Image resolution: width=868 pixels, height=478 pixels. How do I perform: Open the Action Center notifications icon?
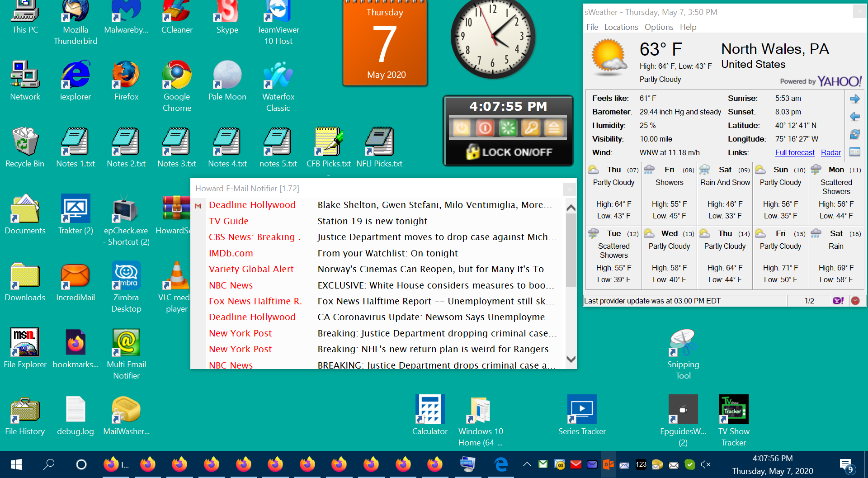point(847,465)
